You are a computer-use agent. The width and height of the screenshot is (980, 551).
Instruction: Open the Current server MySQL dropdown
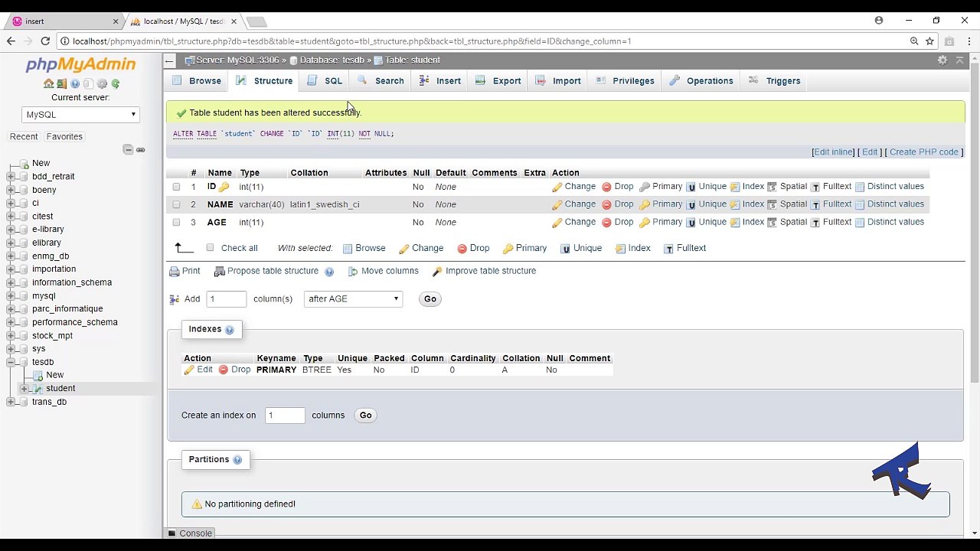(80, 115)
